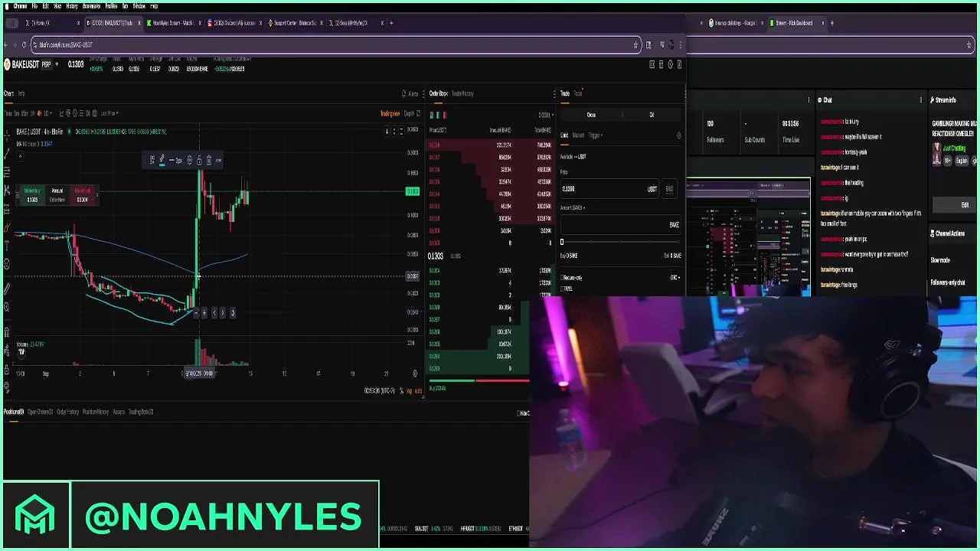Click mid price 0.1303 in order book

click(435, 256)
